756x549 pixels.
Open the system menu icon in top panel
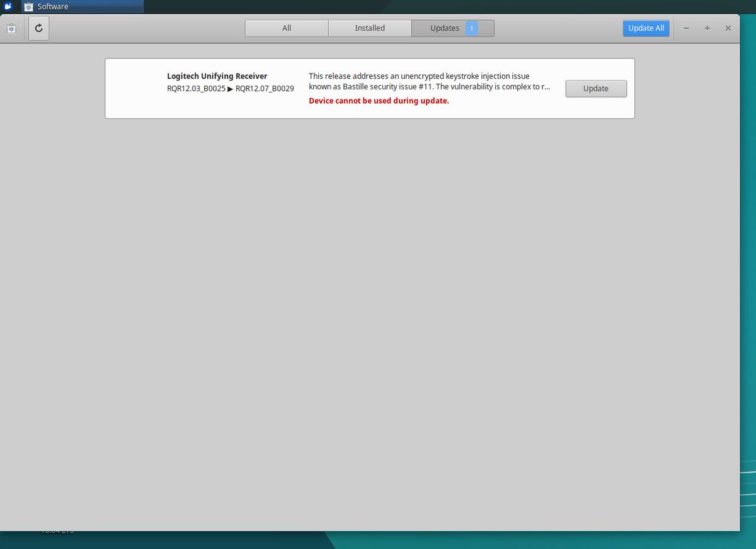coord(9,6)
